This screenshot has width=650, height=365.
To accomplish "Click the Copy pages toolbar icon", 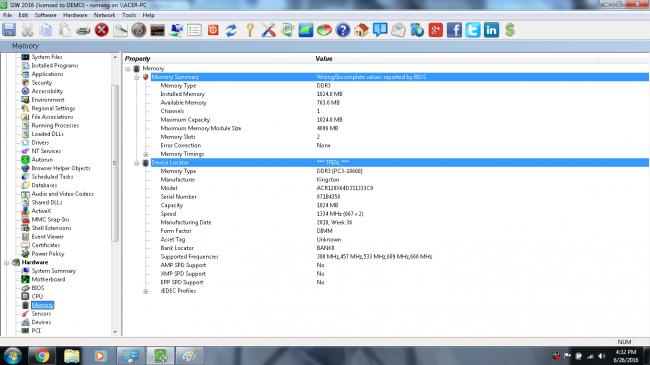I will 46,30.
